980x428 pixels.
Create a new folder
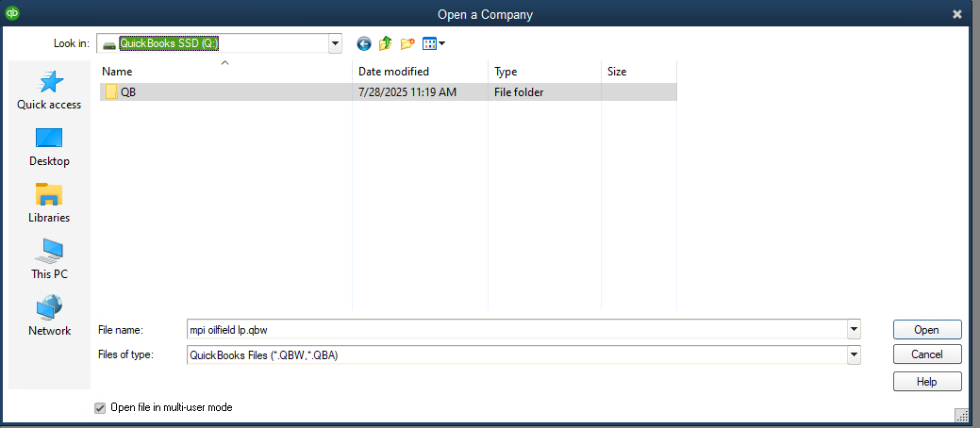pos(407,43)
